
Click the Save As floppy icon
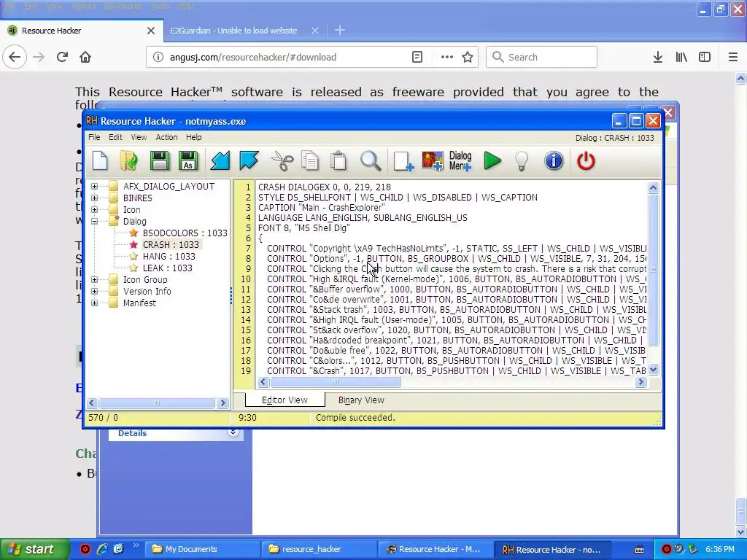point(188,161)
